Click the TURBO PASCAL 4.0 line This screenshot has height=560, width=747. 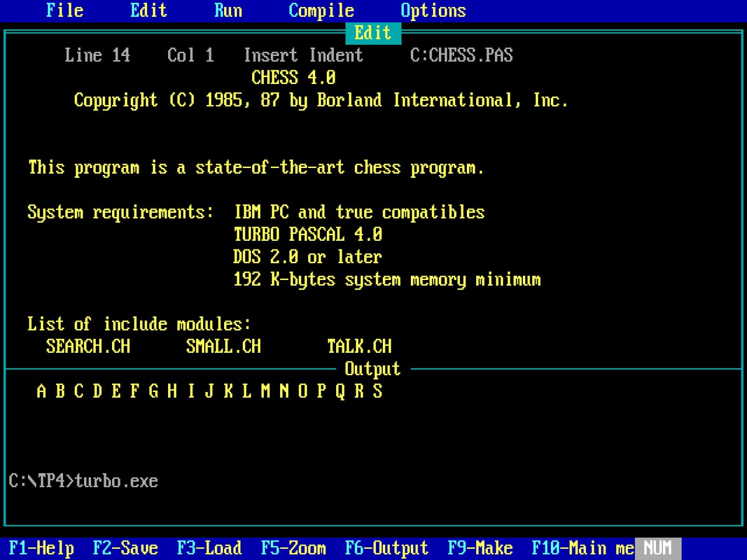pyautogui.click(x=308, y=235)
